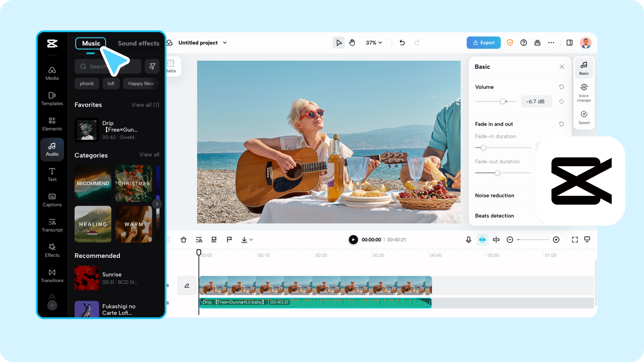This screenshot has width=644, height=362.
Task: Open the Effects panel
Action: point(52,250)
